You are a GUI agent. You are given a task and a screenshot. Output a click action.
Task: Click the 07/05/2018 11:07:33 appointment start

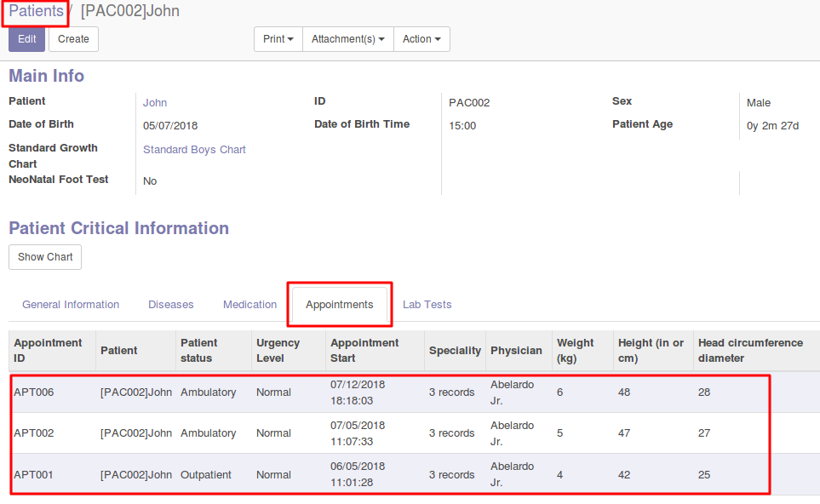(358, 433)
